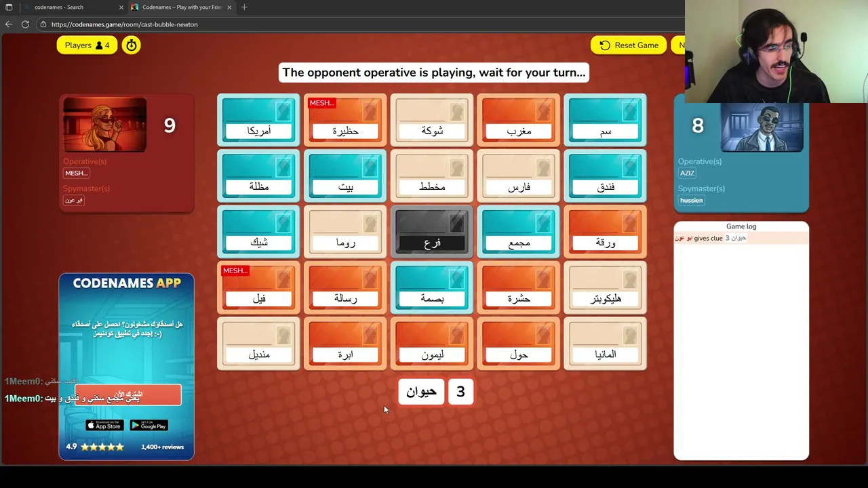The image size is (868, 488).
Task: Click the blue team agent portrait
Action: [x=762, y=127]
